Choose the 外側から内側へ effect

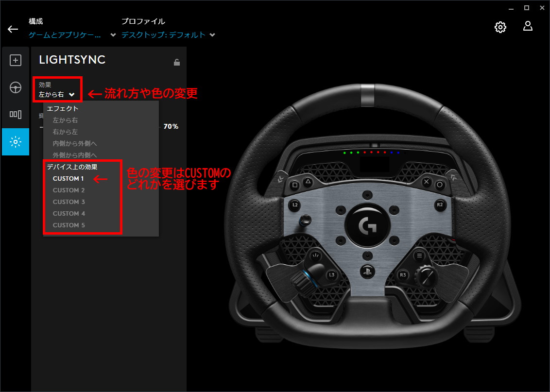(x=74, y=155)
